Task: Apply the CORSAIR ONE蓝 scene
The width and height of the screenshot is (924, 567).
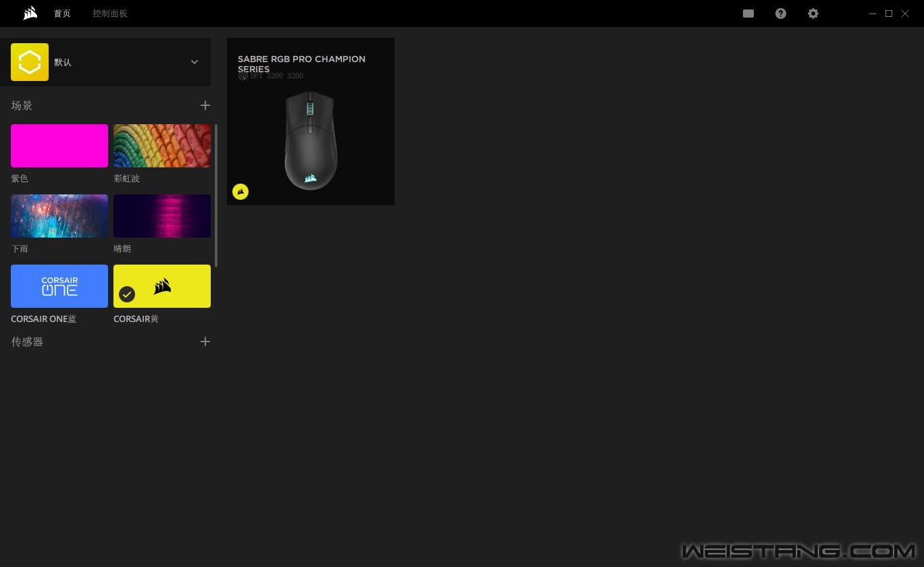Action: coord(59,286)
